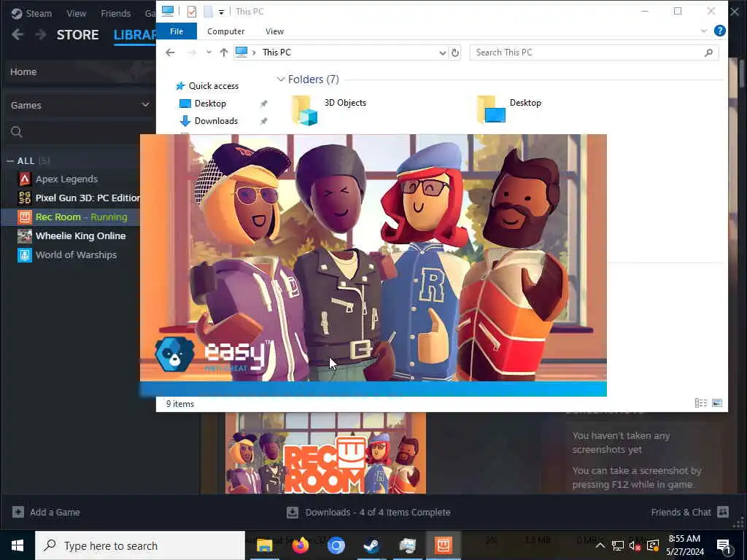Open Steam from the taskbar
Viewport: 747px width, 560px height.
(x=371, y=545)
